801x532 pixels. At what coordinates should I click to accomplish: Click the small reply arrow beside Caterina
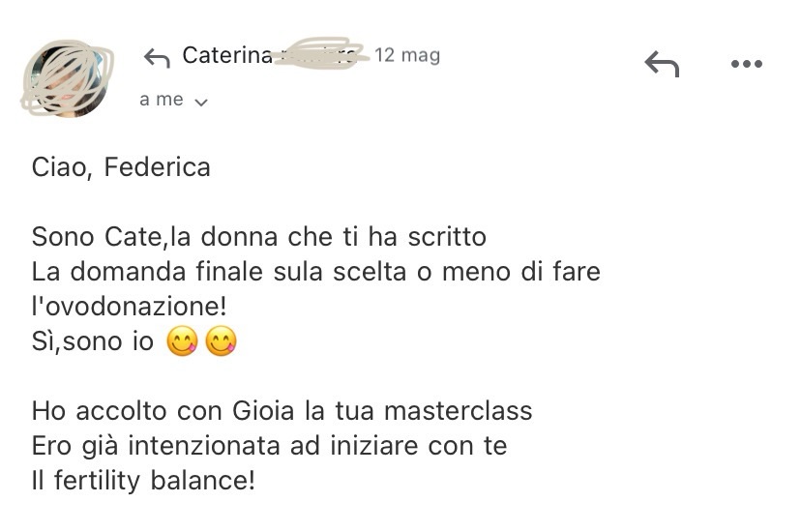157,58
